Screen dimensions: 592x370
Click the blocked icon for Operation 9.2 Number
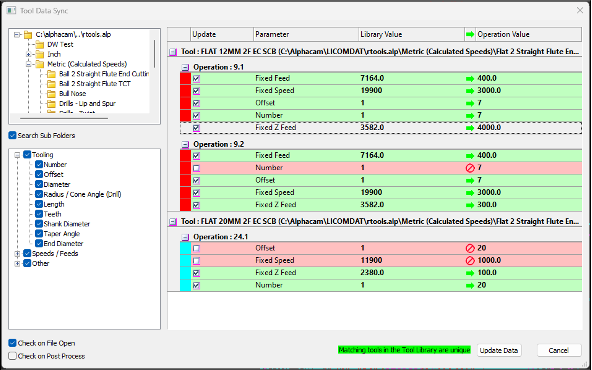[470, 168]
